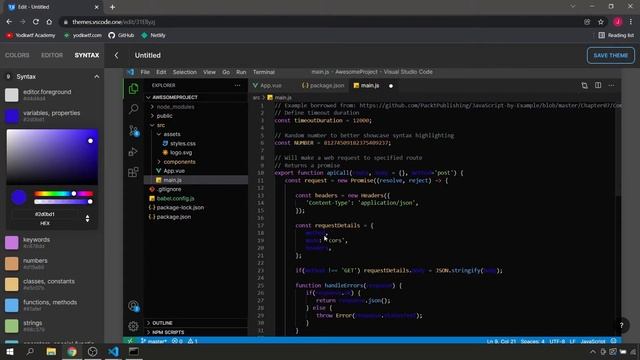Click the hue slider in the color picker

(64, 194)
